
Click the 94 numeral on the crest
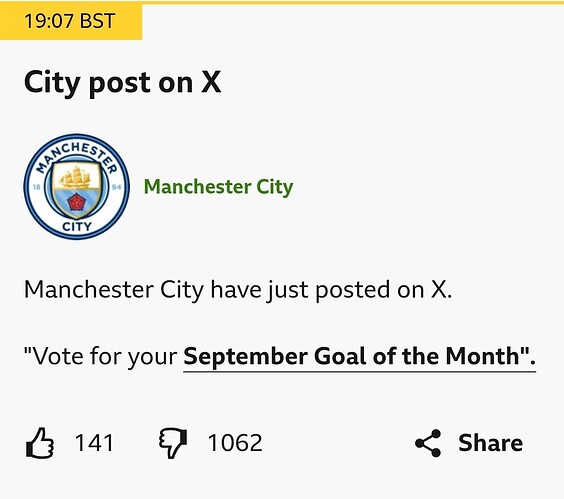(x=117, y=187)
